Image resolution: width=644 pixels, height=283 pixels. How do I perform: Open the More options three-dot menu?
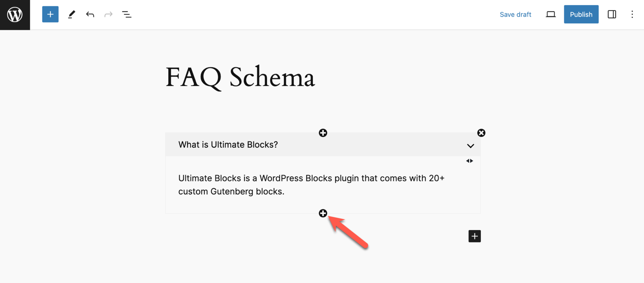632,14
